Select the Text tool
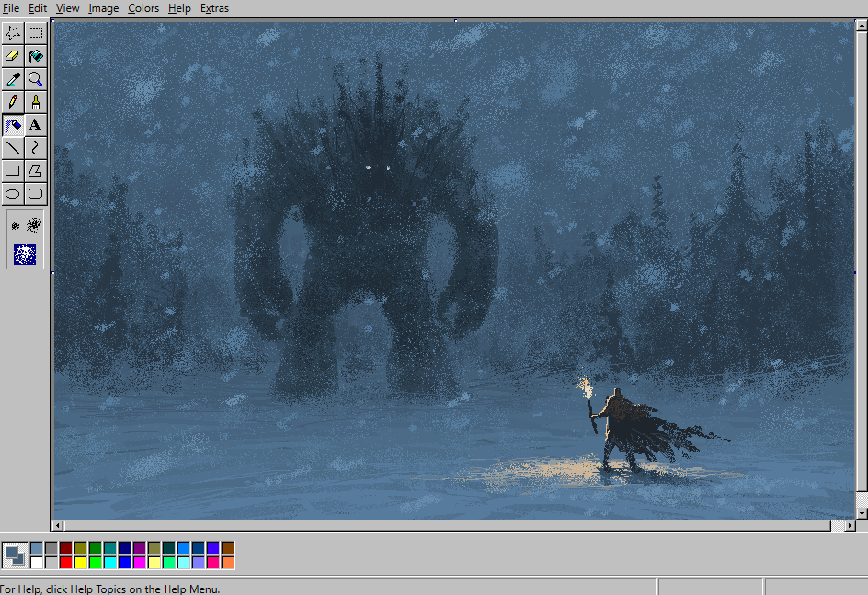This screenshot has height=595, width=868. coord(36,125)
